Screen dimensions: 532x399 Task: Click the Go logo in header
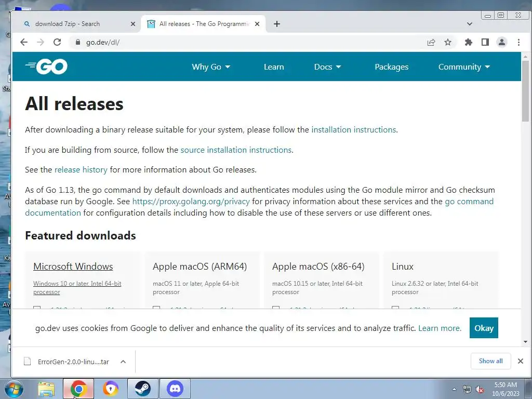pyautogui.click(x=46, y=66)
